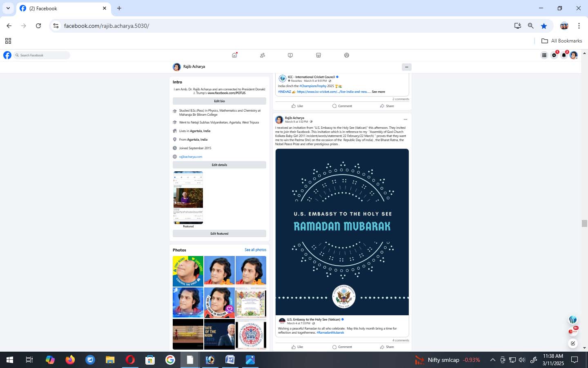588x368 pixels.
Task: Show hidden system tray icons
Action: click(x=493, y=360)
